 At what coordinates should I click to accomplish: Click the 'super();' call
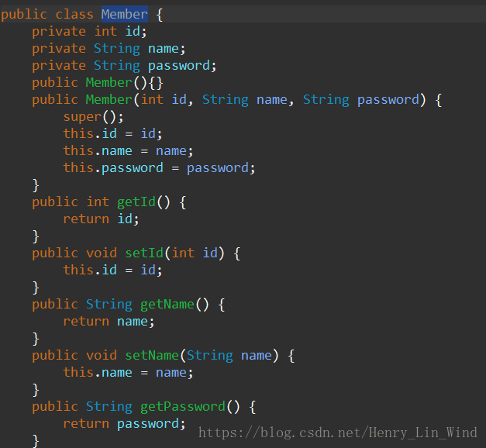(93, 117)
